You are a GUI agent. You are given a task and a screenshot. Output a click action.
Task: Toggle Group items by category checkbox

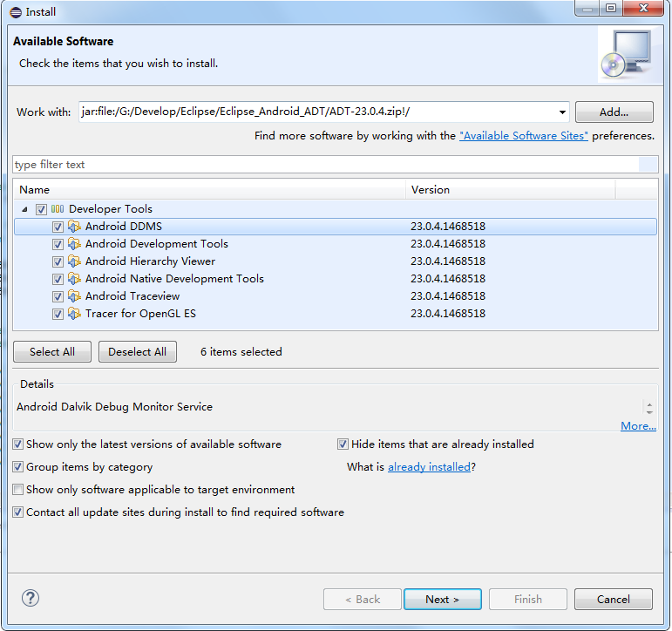pos(18,467)
